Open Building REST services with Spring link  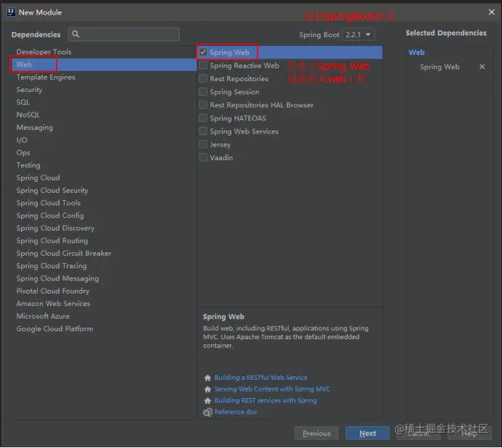point(266,401)
